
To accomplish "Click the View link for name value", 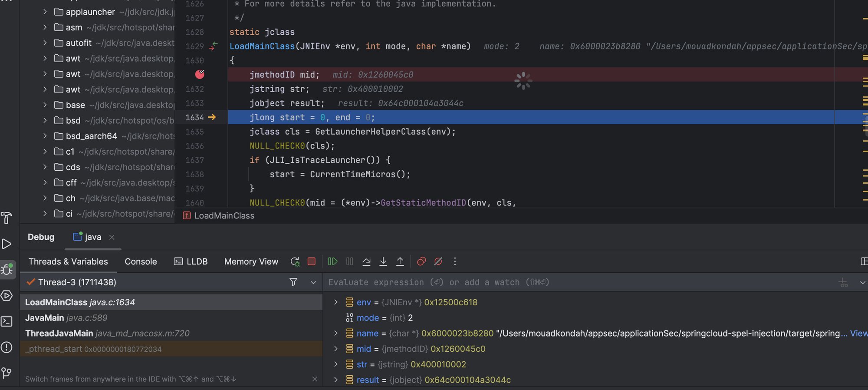I will (858, 333).
